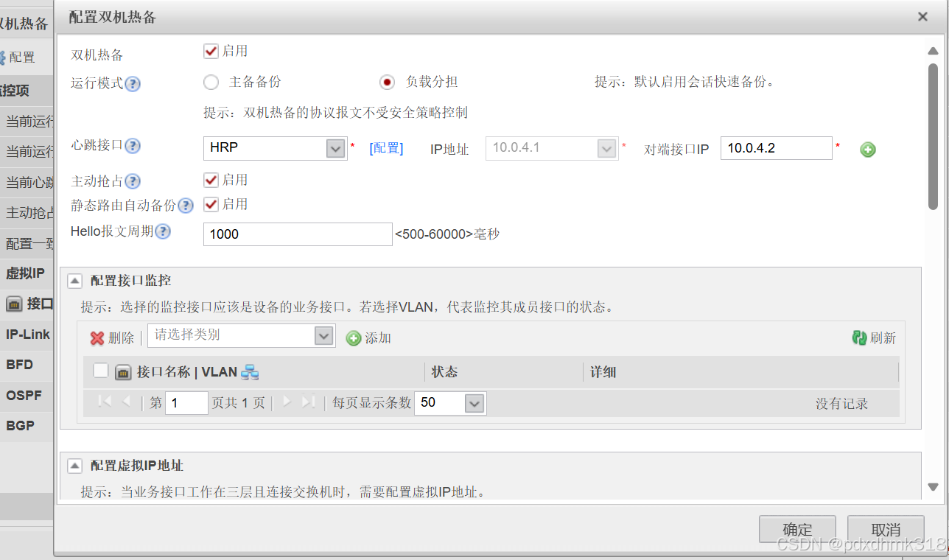Click the 状态 column header

444,372
